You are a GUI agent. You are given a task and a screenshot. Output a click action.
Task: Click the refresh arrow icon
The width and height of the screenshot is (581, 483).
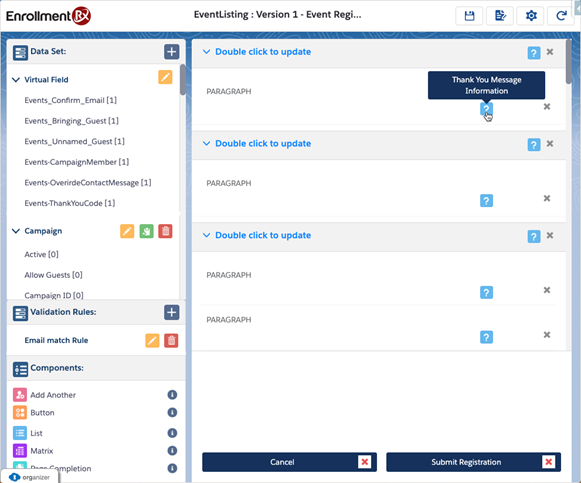pyautogui.click(x=561, y=16)
